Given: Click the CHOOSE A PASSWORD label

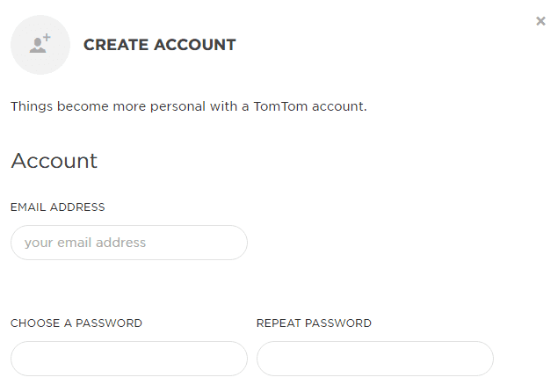Looking at the screenshot, I should (x=76, y=323).
